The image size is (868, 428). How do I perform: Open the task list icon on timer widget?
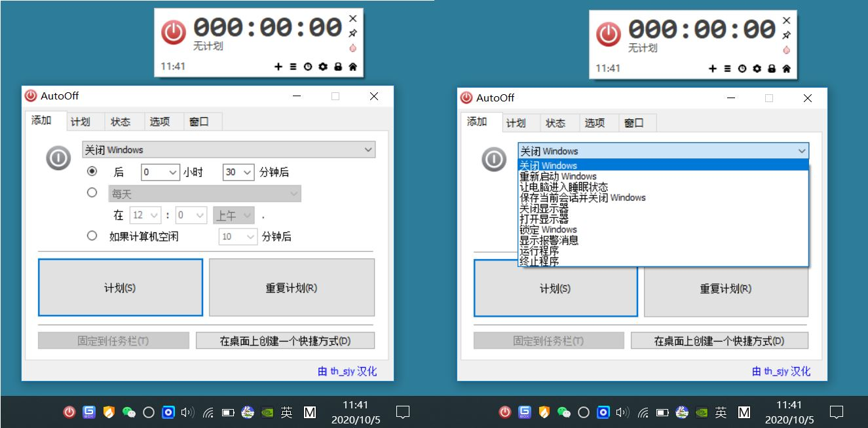(x=293, y=66)
